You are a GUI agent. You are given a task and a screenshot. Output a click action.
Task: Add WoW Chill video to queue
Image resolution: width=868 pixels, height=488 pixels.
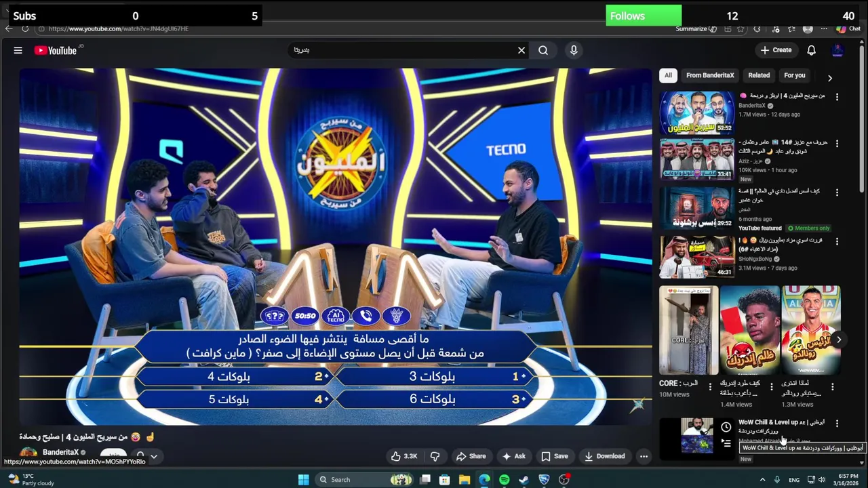[x=726, y=443]
